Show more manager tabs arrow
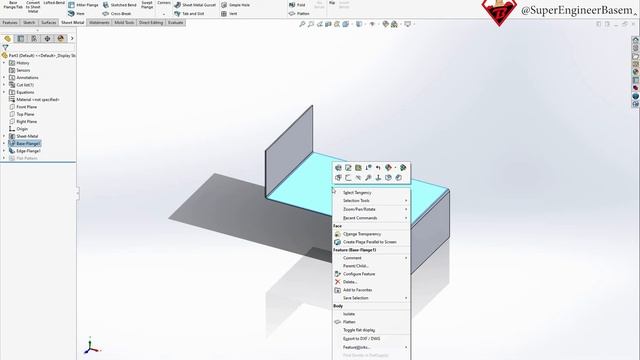The height and width of the screenshot is (360, 640). pyautogui.click(x=72, y=38)
